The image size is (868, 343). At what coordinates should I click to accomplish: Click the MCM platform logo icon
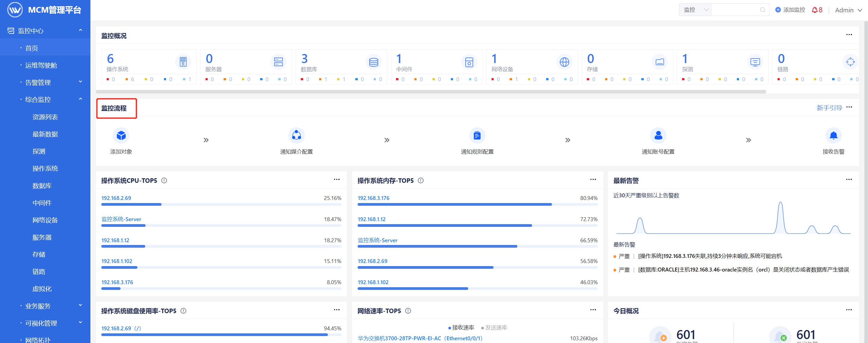click(x=15, y=10)
